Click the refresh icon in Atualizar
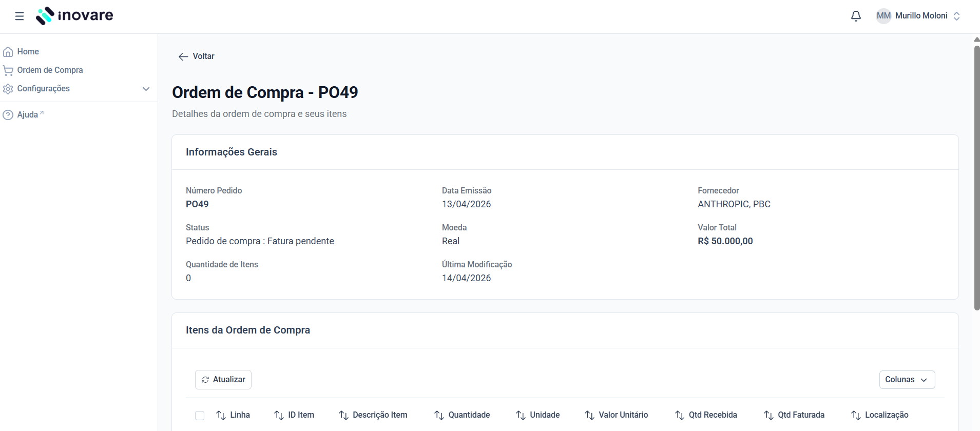Viewport: 980px width, 431px height. tap(205, 380)
